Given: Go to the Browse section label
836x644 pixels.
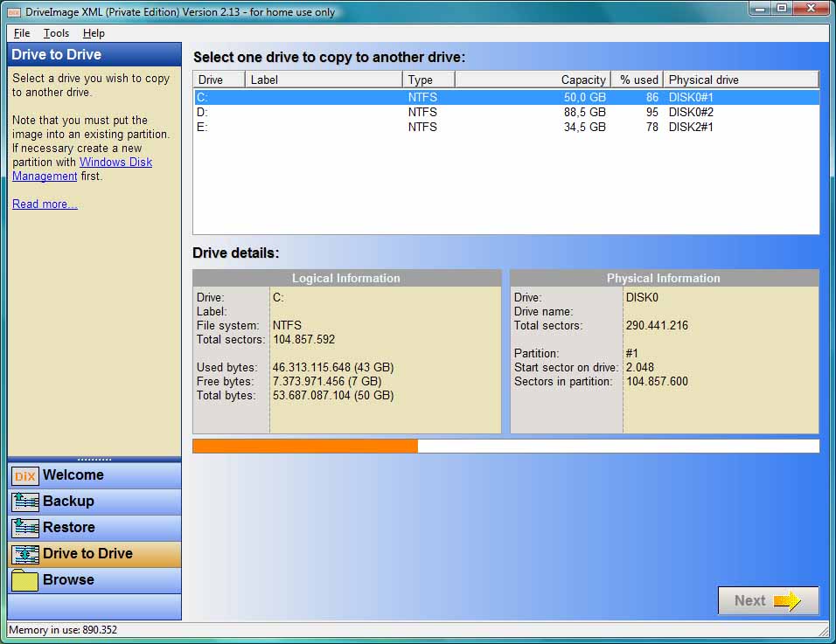Looking at the screenshot, I should pyautogui.click(x=68, y=579).
